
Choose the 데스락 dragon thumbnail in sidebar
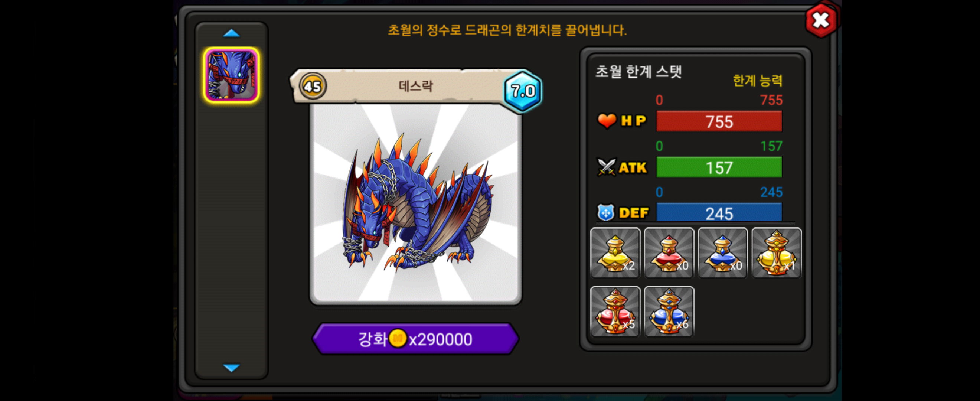(231, 75)
